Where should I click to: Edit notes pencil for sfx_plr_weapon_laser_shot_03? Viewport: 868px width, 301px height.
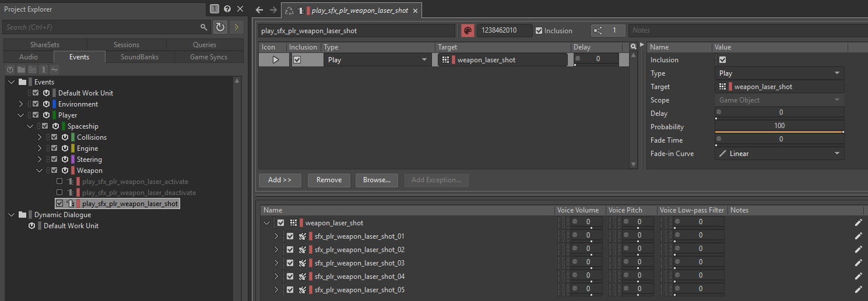858,263
